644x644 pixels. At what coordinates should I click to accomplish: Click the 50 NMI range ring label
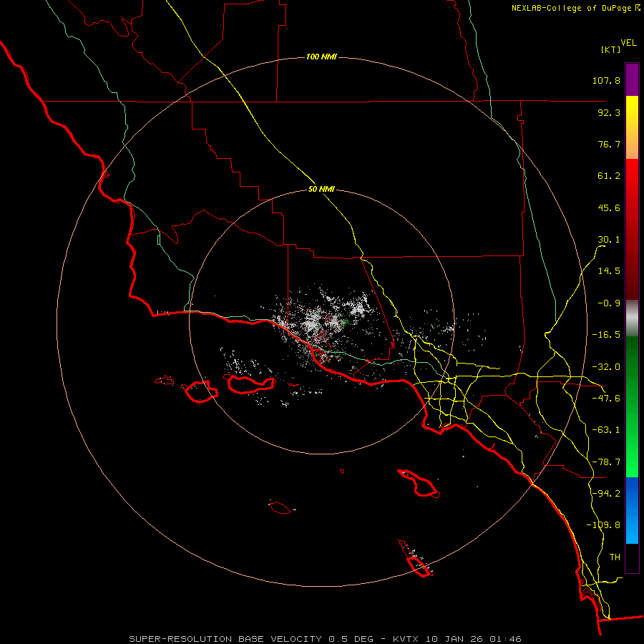point(321,190)
